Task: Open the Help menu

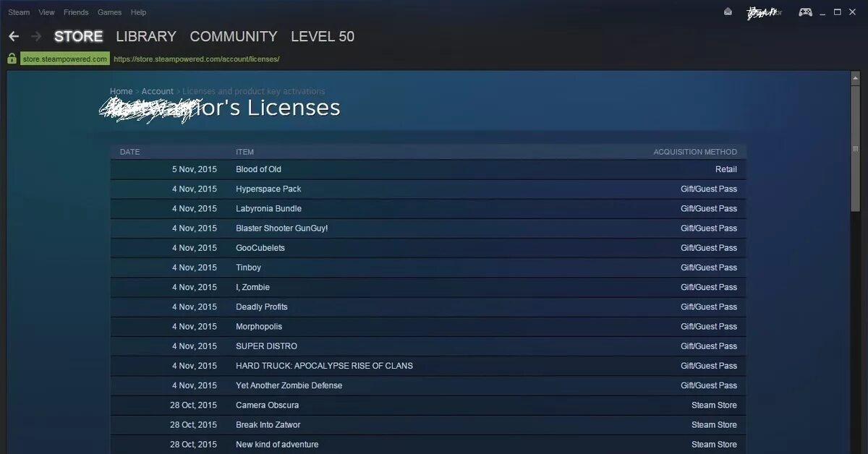Action: click(x=138, y=12)
